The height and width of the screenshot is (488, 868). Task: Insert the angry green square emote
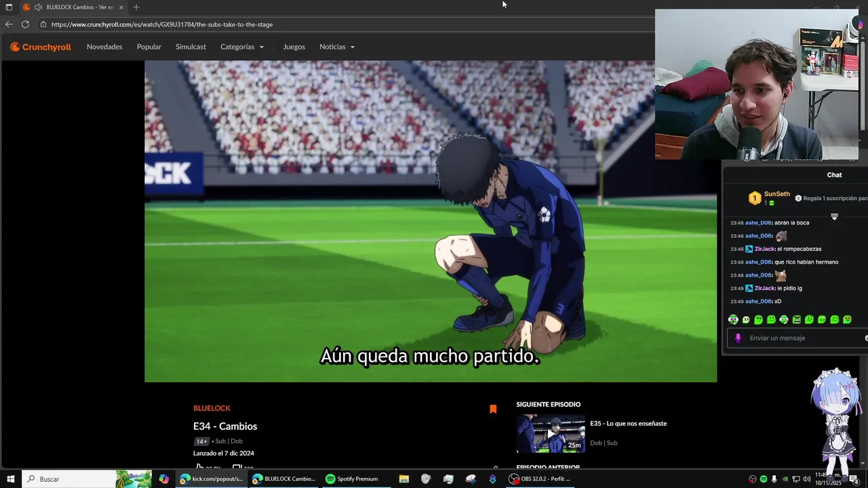coord(796,319)
